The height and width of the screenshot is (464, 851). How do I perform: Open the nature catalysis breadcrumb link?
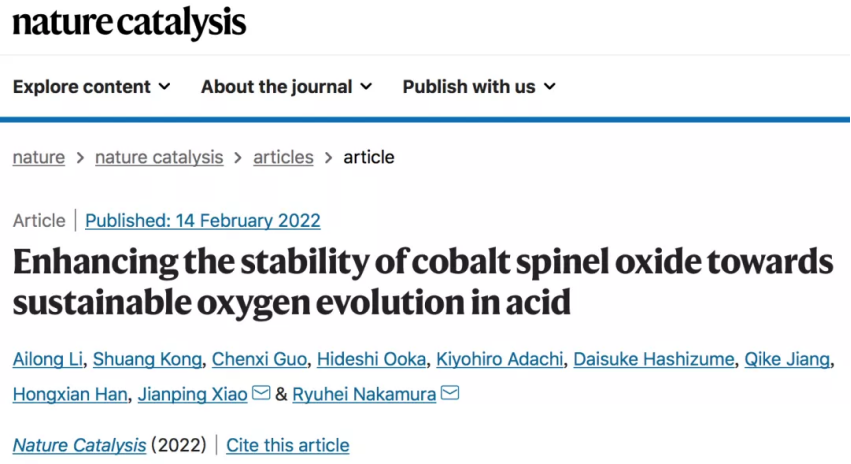[159, 157]
